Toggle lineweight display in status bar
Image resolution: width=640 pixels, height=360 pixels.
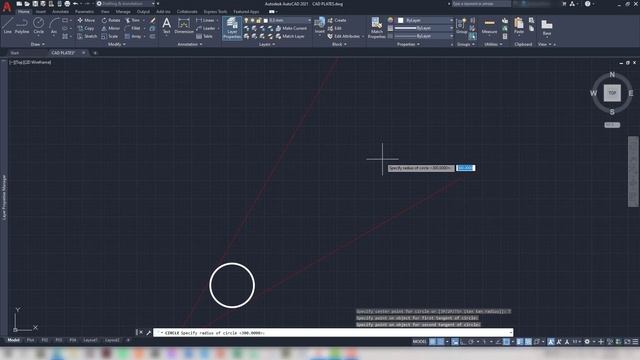click(x=520, y=342)
